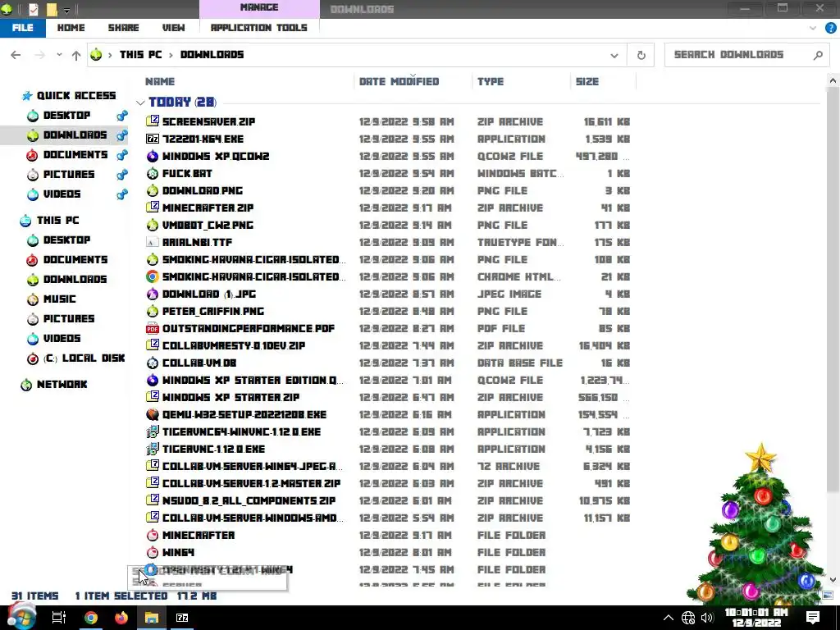Open Music under This PC
Image resolution: width=840 pixels, height=630 pixels.
tap(59, 299)
